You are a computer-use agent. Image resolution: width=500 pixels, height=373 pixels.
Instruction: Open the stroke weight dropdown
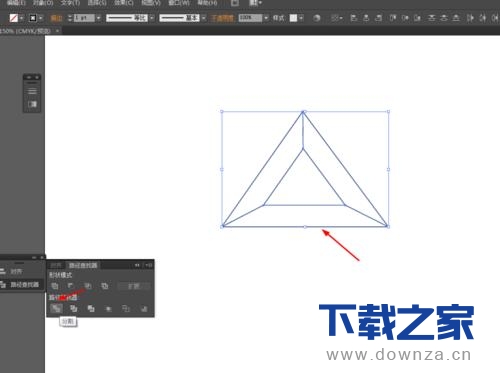tap(98, 18)
